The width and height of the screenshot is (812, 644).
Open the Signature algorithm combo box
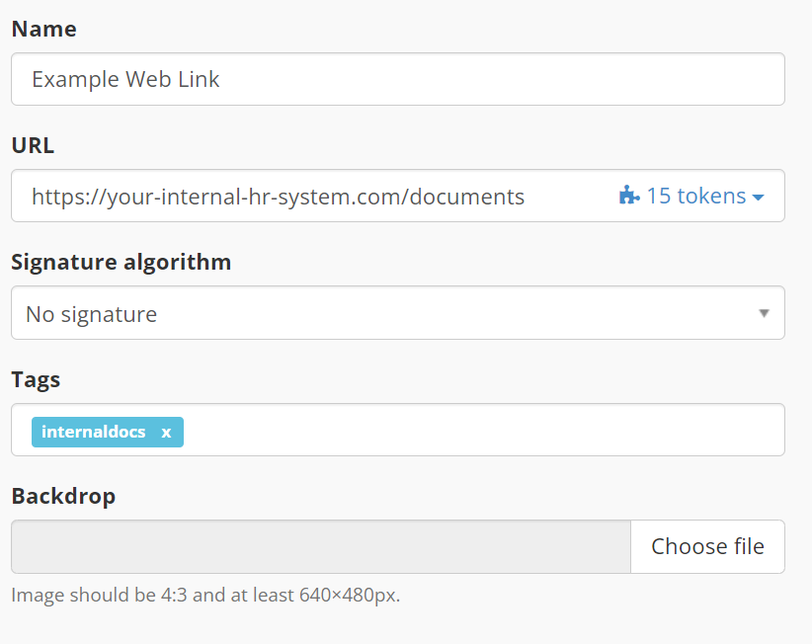click(398, 313)
